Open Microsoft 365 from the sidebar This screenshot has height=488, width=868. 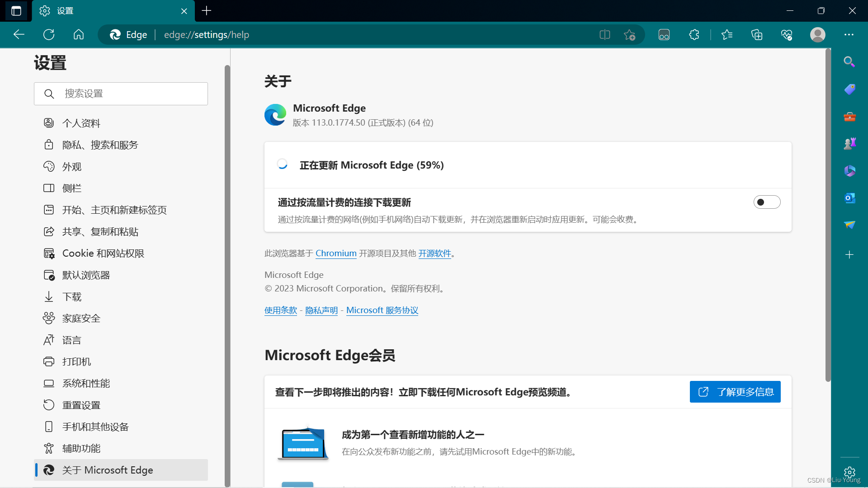(850, 171)
